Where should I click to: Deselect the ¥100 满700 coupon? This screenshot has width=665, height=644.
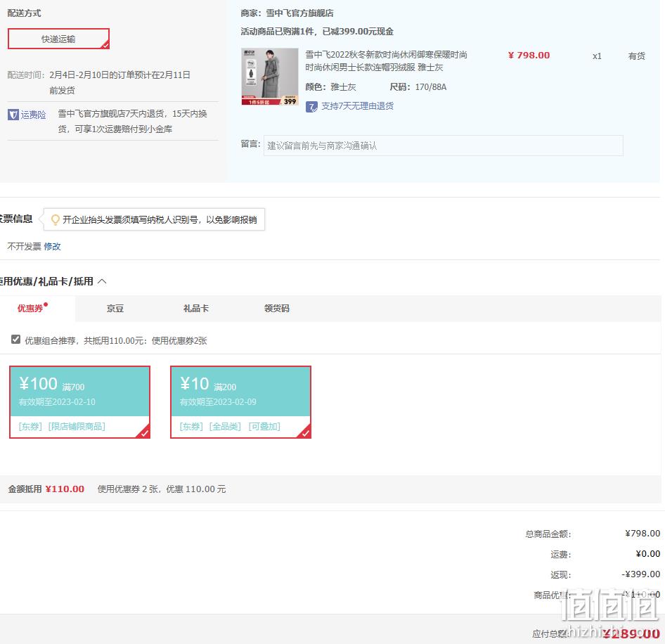coord(79,401)
